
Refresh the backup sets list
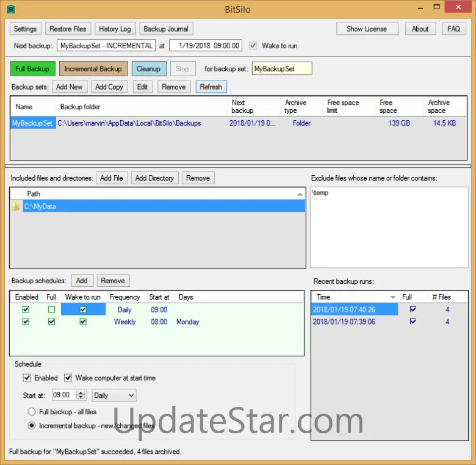tap(211, 87)
